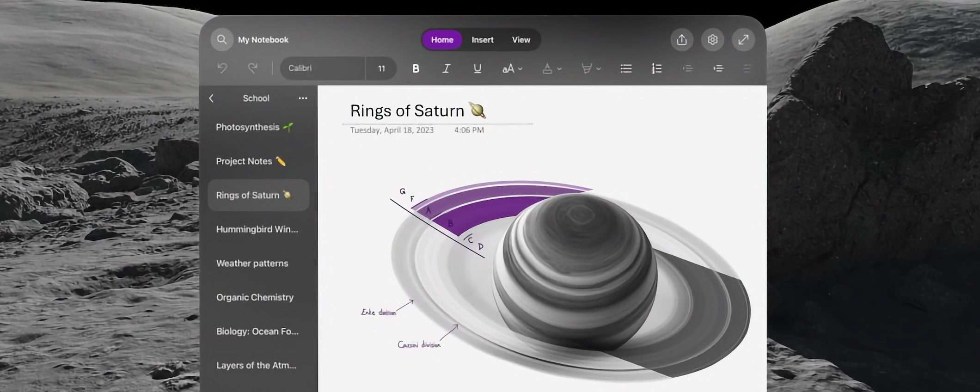Toggle bold formatting
This screenshot has width=980, height=392.
pyautogui.click(x=416, y=68)
